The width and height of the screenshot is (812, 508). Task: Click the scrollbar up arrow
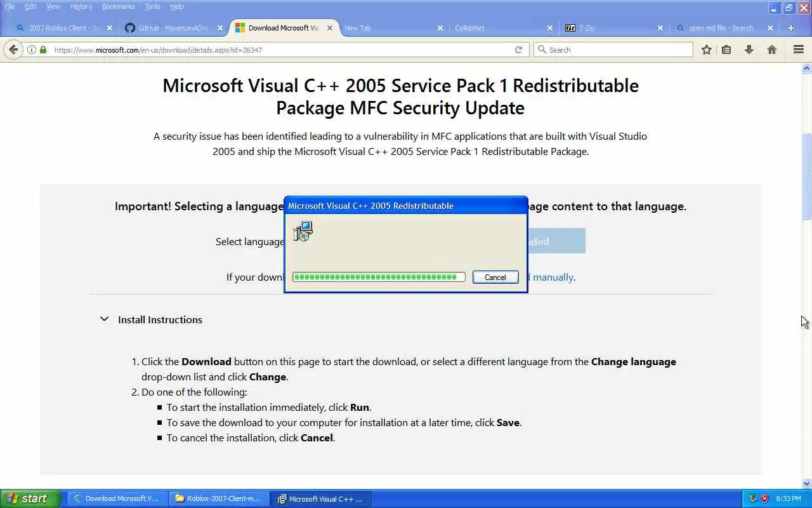click(807, 68)
